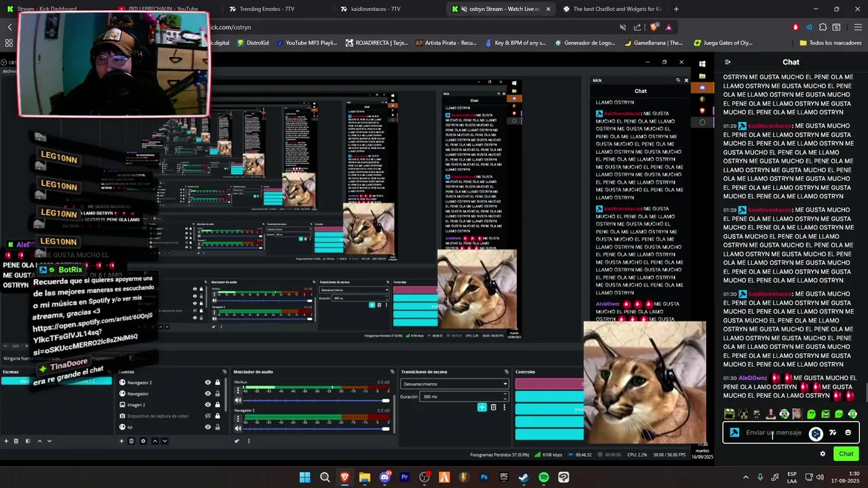This screenshot has width=868, height=488.
Task: Open the browser extensions puzzle icon
Action: pos(823,27)
